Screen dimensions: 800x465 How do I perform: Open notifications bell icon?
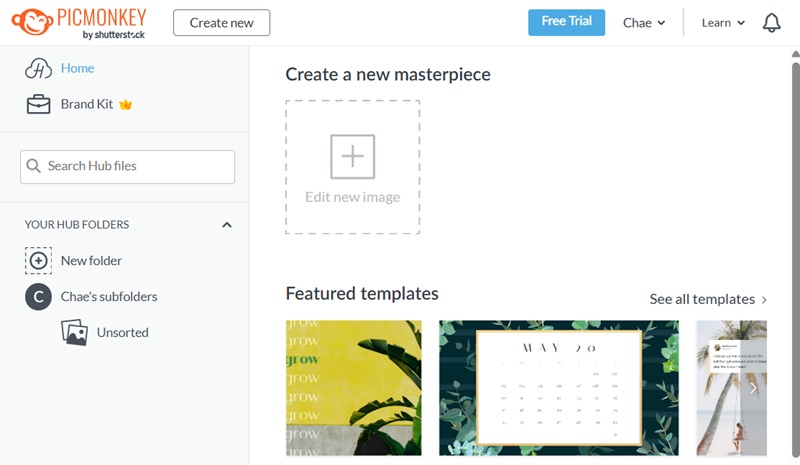[771, 23]
